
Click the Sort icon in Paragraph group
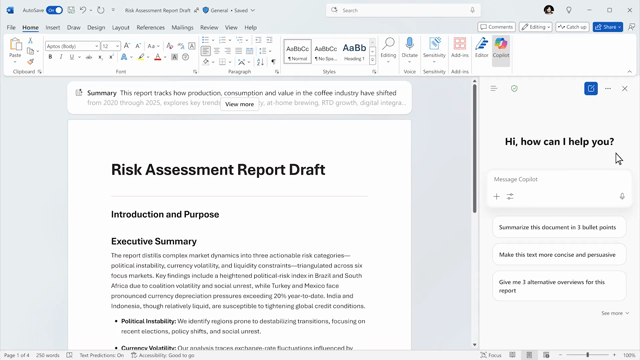(260, 62)
